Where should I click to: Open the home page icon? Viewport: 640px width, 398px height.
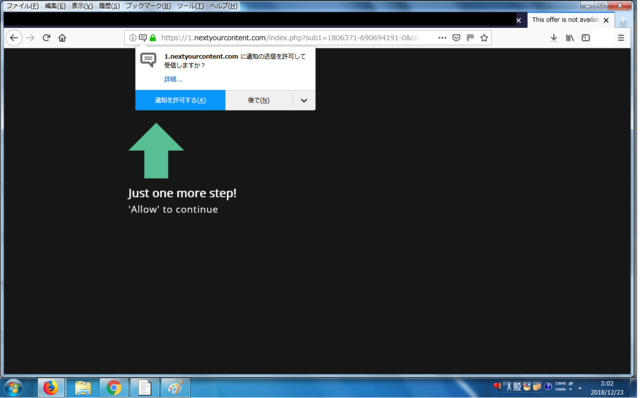tap(62, 38)
